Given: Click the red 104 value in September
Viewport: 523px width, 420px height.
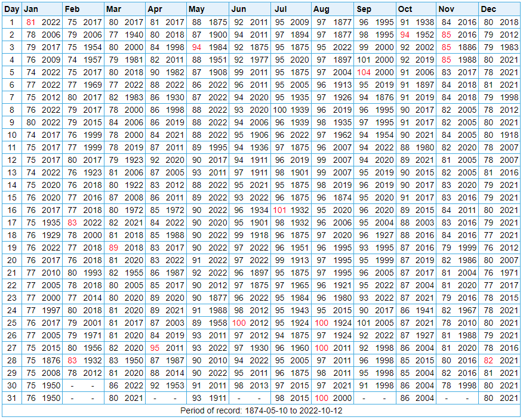Looking at the screenshot, I should 364,72.
